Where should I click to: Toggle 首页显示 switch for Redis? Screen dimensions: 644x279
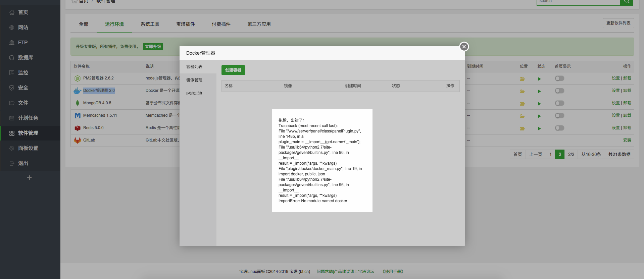559,128
